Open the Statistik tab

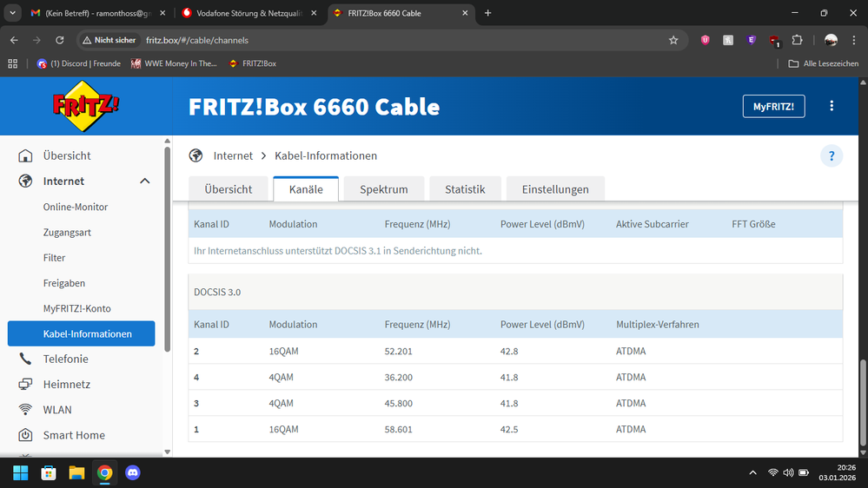(x=465, y=189)
